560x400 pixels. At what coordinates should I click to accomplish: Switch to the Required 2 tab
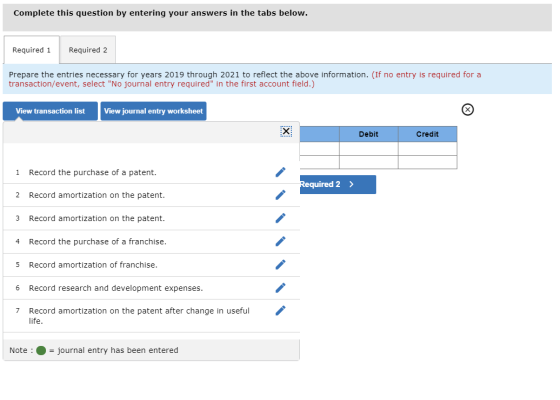coord(88,50)
